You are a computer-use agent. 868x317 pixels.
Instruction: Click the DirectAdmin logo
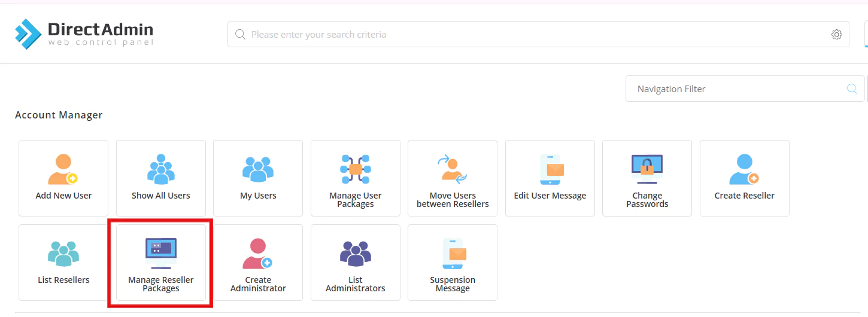[84, 34]
